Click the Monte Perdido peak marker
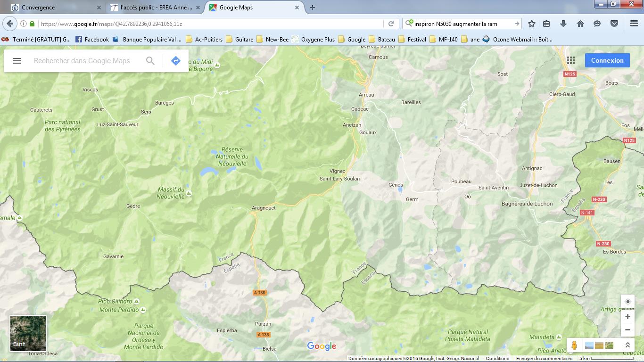The image size is (644, 362). [x=143, y=310]
